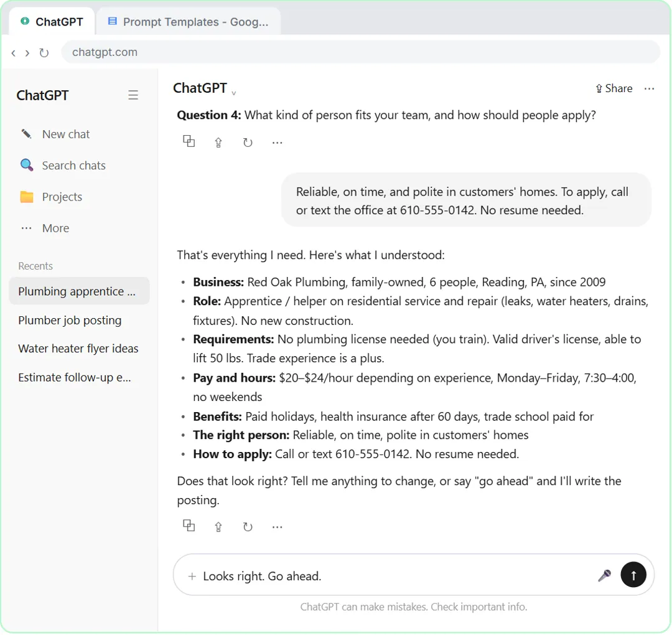Click the Share button in the header
The height and width of the screenshot is (635, 672).
pos(614,88)
